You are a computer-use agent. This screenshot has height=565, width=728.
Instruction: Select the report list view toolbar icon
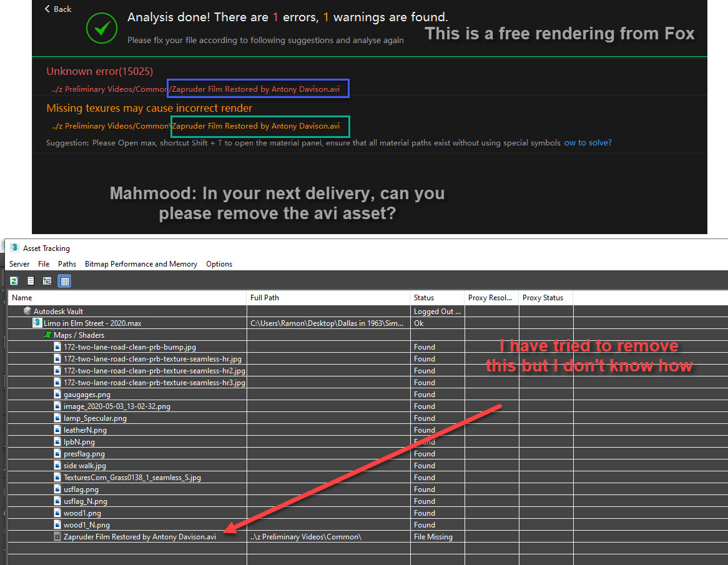pos(30,281)
